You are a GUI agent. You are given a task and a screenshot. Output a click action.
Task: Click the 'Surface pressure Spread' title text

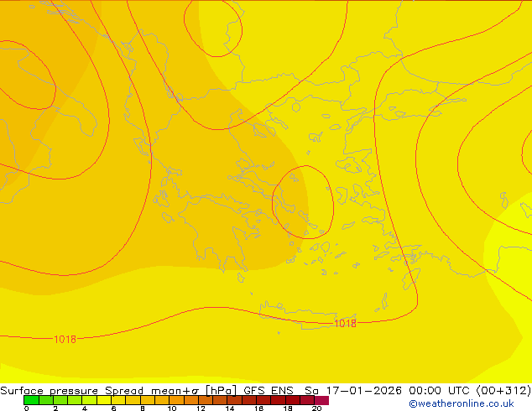71,391
